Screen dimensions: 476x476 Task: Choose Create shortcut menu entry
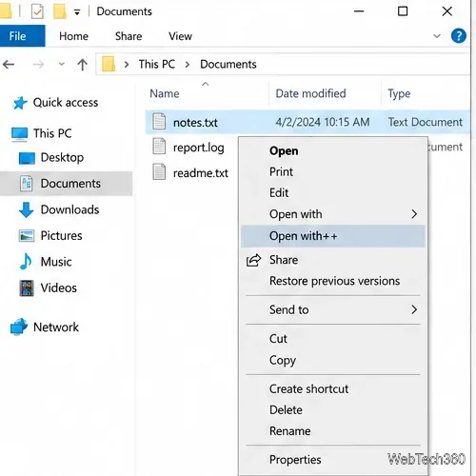tap(333, 388)
